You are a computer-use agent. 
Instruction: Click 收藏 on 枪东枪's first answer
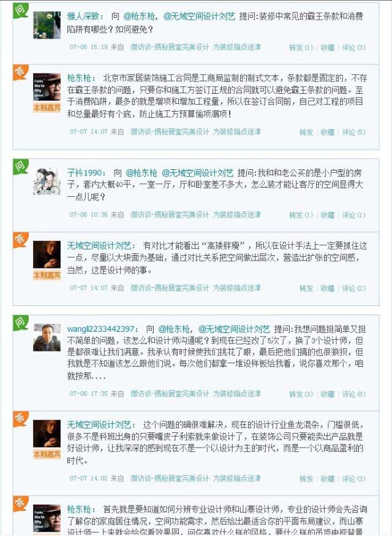tap(328, 132)
